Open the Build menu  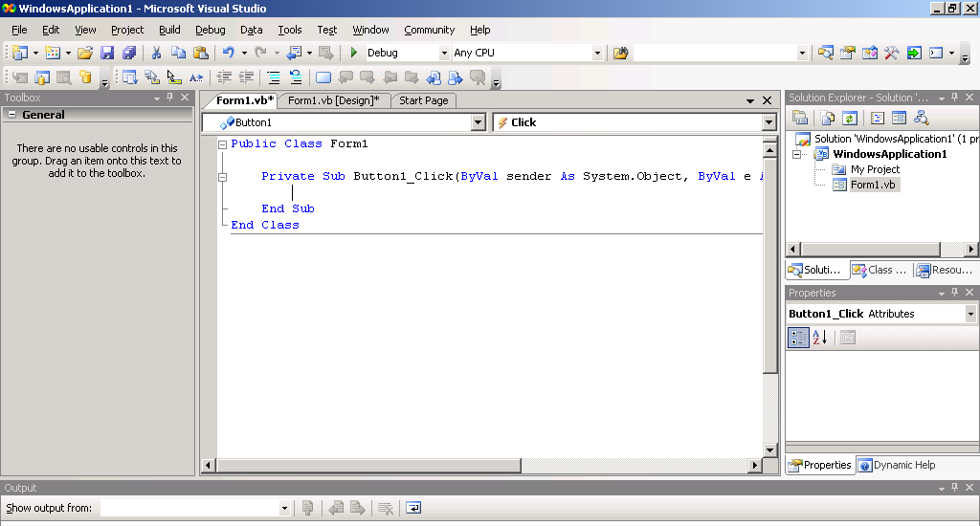pyautogui.click(x=169, y=30)
